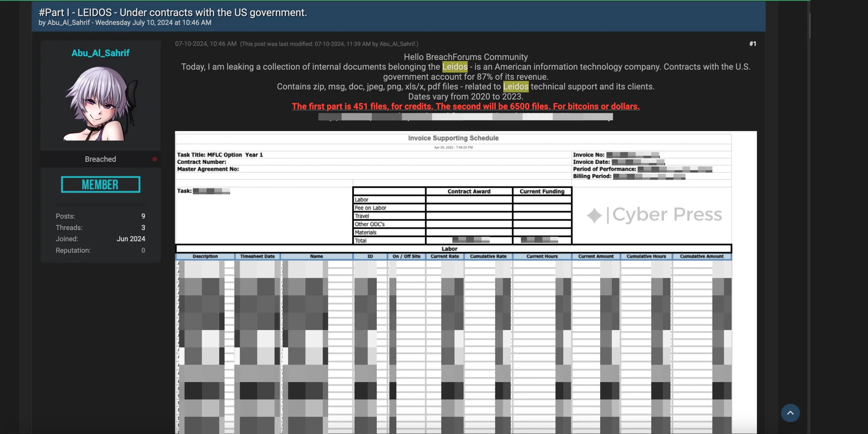Click the "Invoice Date:" label
868x434 pixels.
tap(591, 162)
